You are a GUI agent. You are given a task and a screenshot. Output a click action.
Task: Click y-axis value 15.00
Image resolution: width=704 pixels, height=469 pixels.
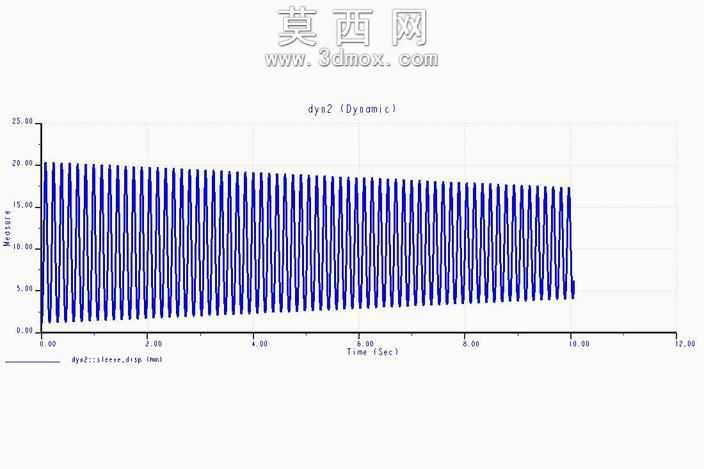[x=22, y=205]
